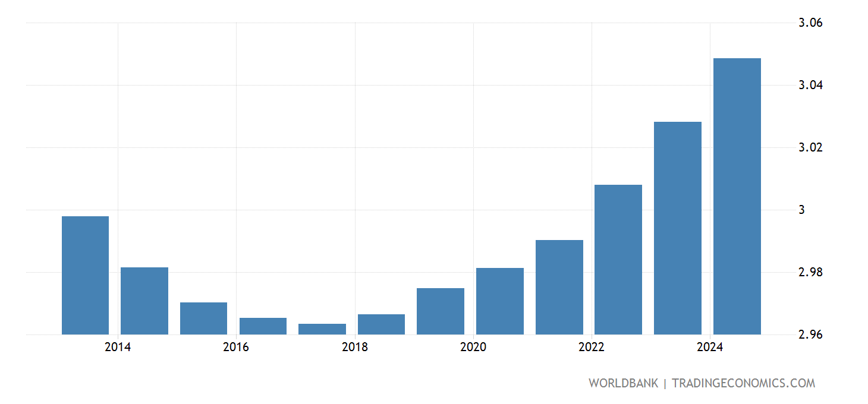Image resolution: width=868 pixels, height=404 pixels.
Task: Select the 2.98 y-axis label
Action: coord(810,272)
